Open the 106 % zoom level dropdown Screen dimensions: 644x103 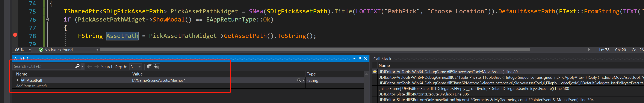pos(30,50)
